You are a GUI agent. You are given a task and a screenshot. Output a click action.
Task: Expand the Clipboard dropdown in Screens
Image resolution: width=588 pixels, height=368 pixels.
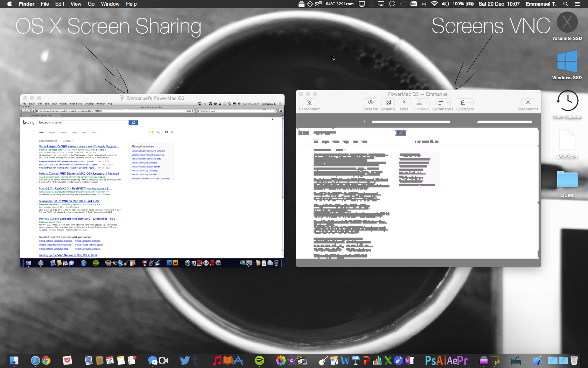(470, 102)
